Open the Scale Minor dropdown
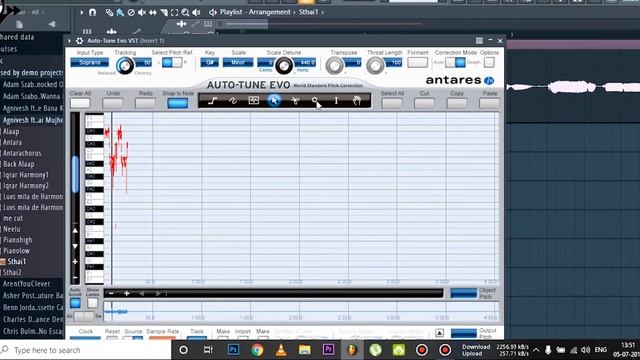640x360 pixels. coord(238,62)
